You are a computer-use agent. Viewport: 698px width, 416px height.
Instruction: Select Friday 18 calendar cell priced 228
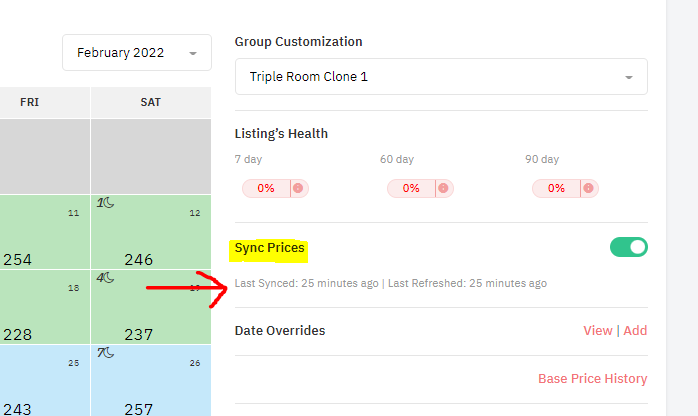45,307
